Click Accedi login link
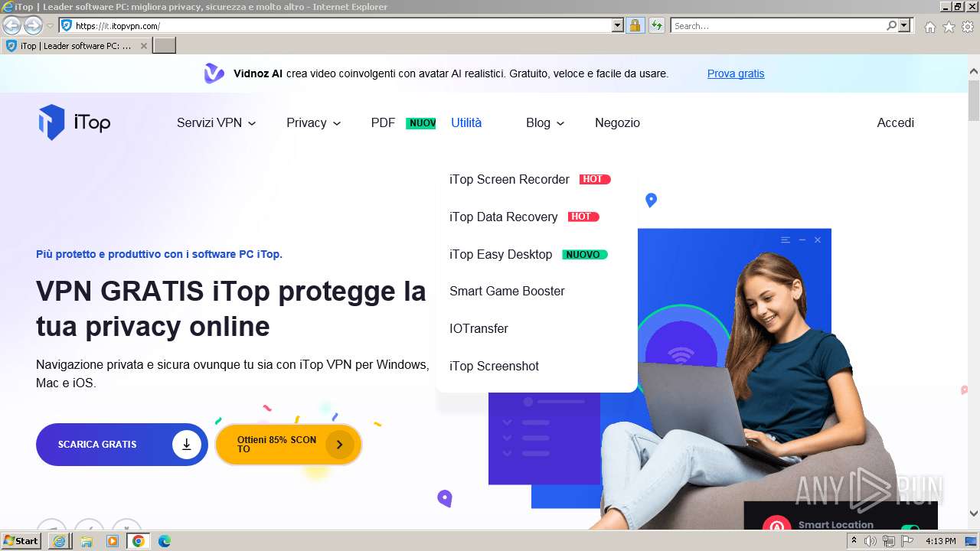The image size is (980, 551). point(895,122)
